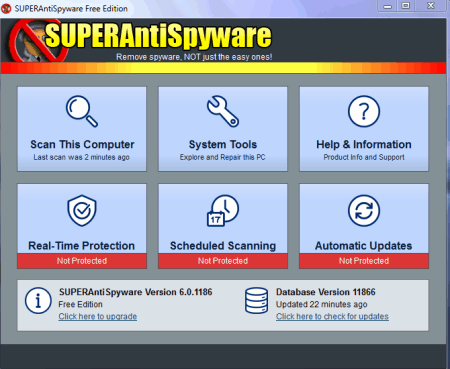Click the SUPERAntiSpyware banner logo text
The width and height of the screenshot is (450, 369).
click(x=158, y=36)
